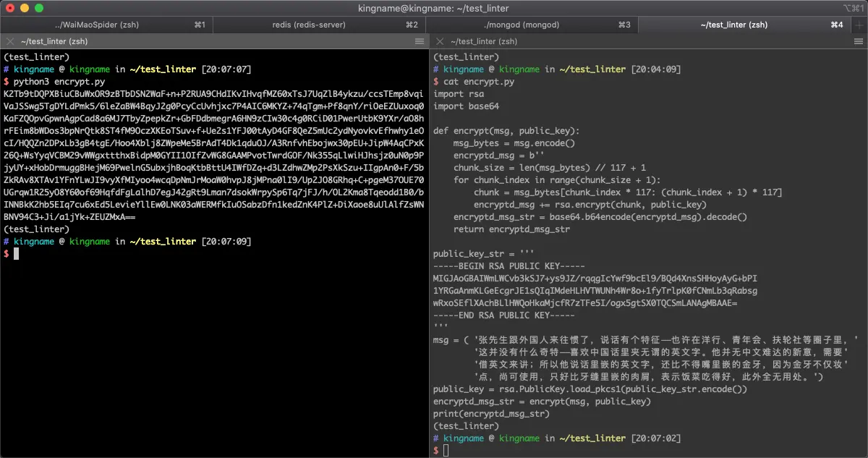Click the right pane title ~/test_linter (zsh)

(x=484, y=42)
